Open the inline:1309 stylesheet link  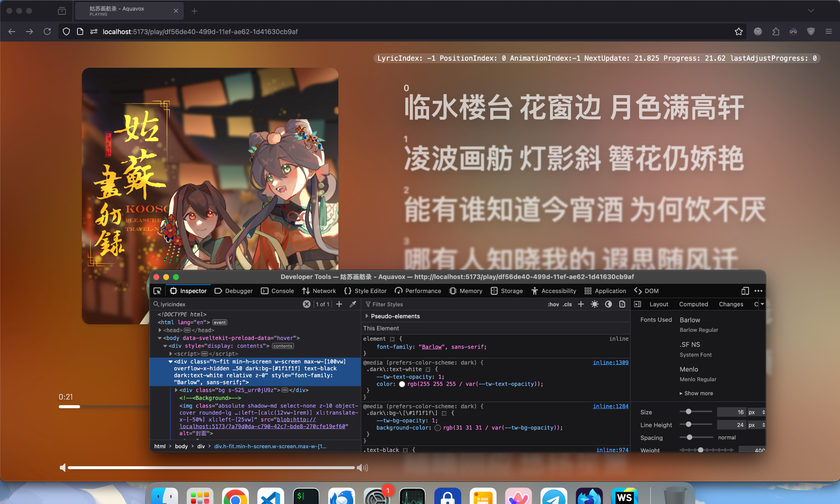pos(611,362)
